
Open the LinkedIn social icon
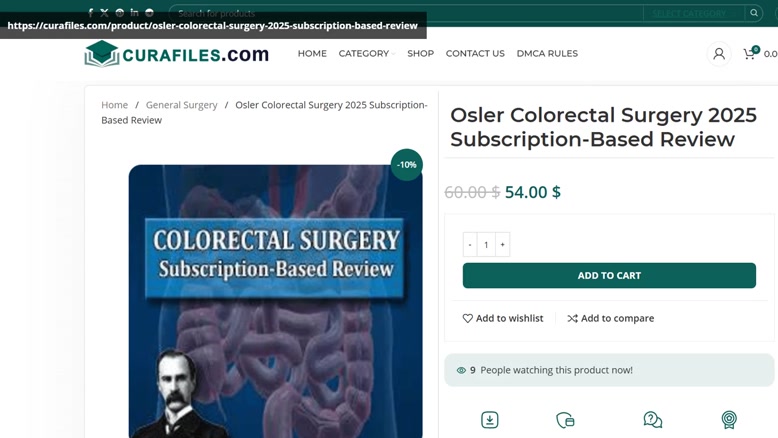134,12
